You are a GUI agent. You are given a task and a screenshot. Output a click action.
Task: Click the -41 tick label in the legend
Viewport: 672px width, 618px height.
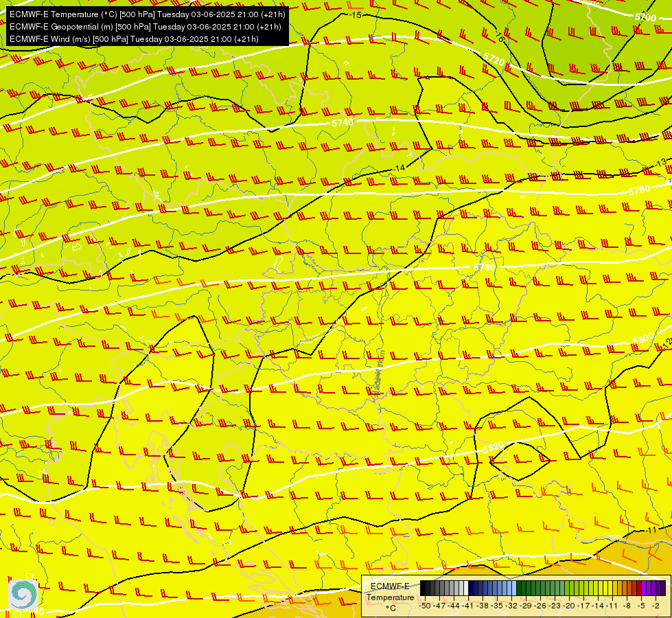click(468, 606)
